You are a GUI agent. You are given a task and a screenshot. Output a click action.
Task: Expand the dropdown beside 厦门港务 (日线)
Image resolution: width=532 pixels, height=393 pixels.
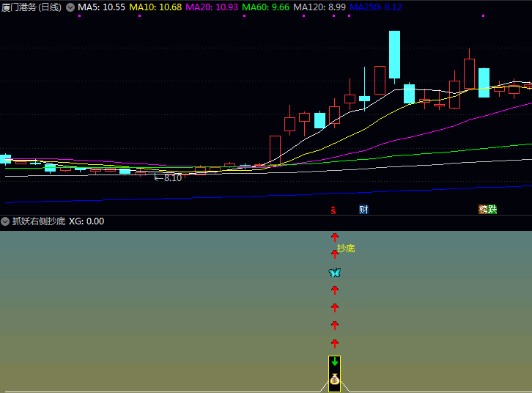click(70, 7)
